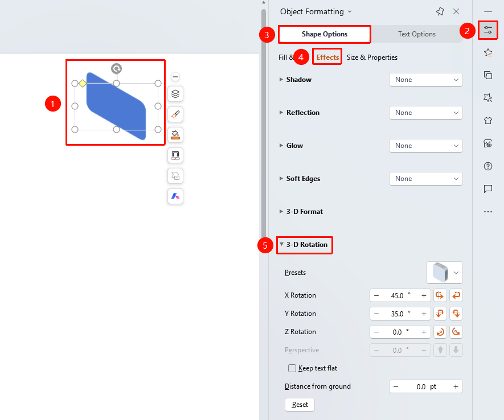
Task: Click the grayed shape text icon
Action: (x=175, y=176)
